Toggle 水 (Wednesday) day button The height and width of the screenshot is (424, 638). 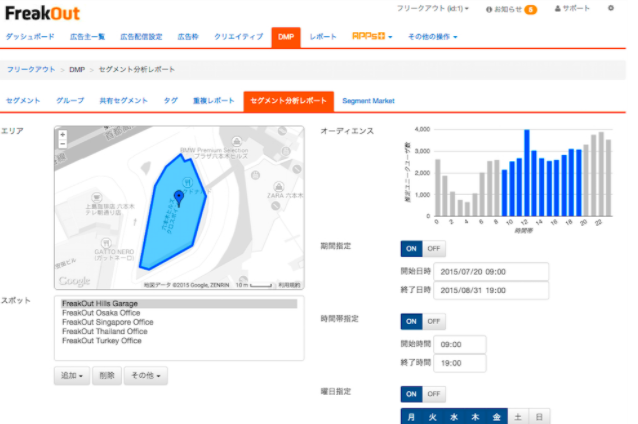tap(454, 417)
